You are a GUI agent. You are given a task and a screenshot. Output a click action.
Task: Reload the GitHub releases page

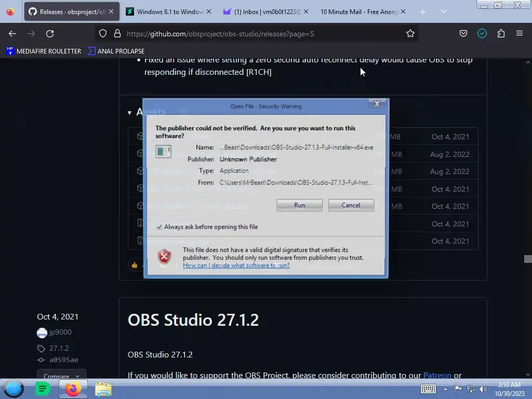[x=50, y=34]
